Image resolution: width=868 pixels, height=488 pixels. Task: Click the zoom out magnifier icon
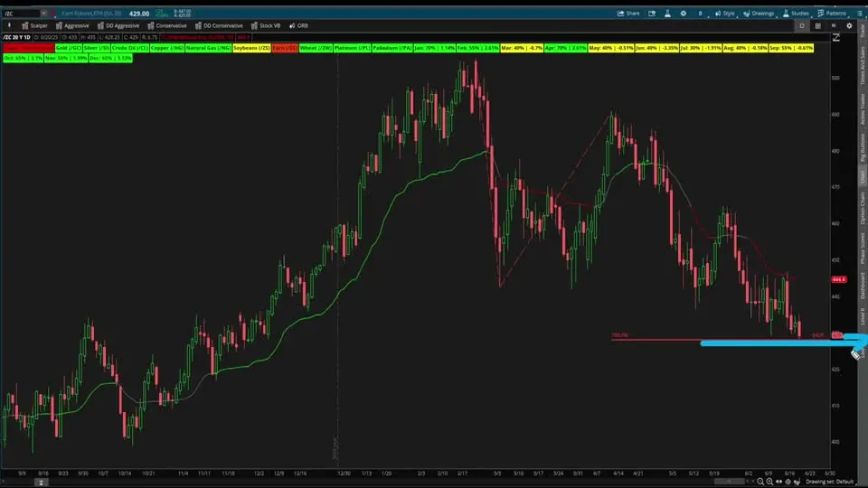coord(760,482)
